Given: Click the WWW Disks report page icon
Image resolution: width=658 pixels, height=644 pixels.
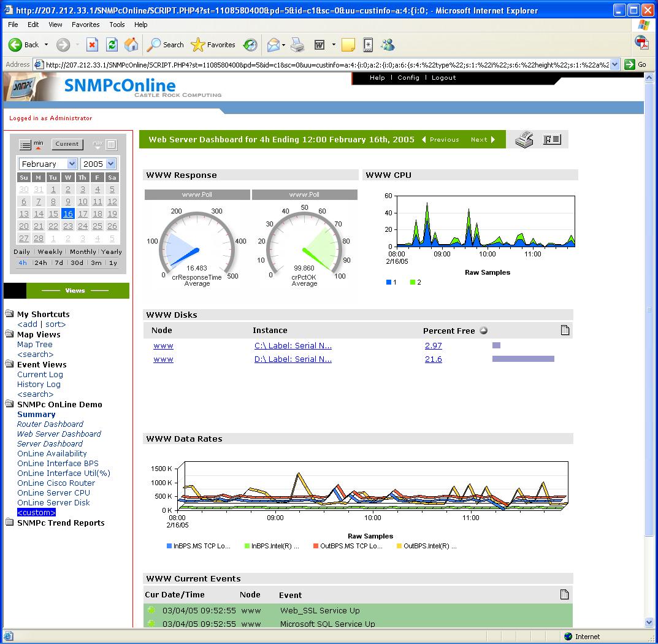Looking at the screenshot, I should click(565, 331).
